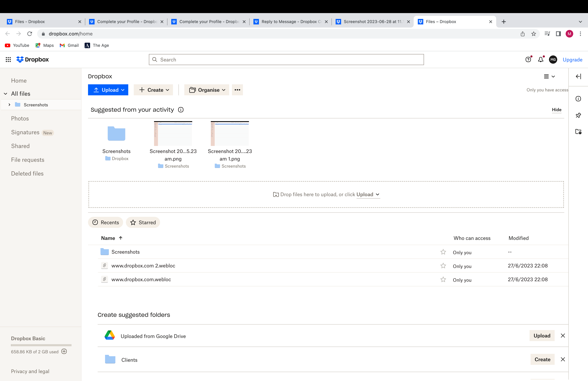This screenshot has width=588, height=381.
Task: Open Photos in the sidebar
Action: [x=20, y=118]
